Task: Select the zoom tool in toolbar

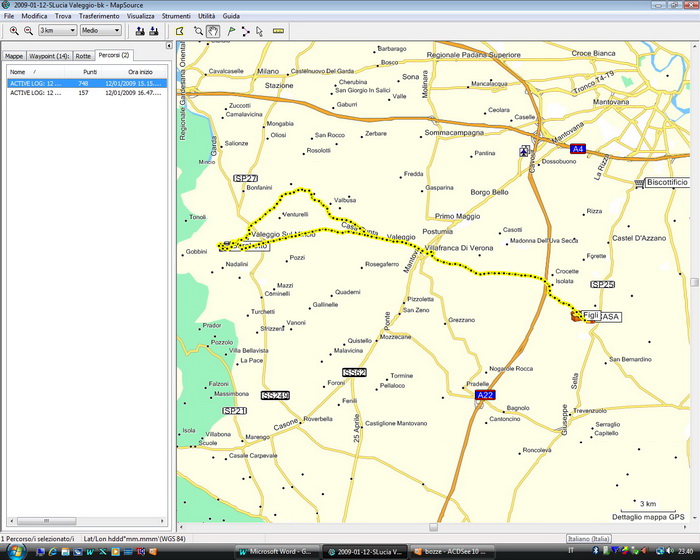Action: [198, 31]
